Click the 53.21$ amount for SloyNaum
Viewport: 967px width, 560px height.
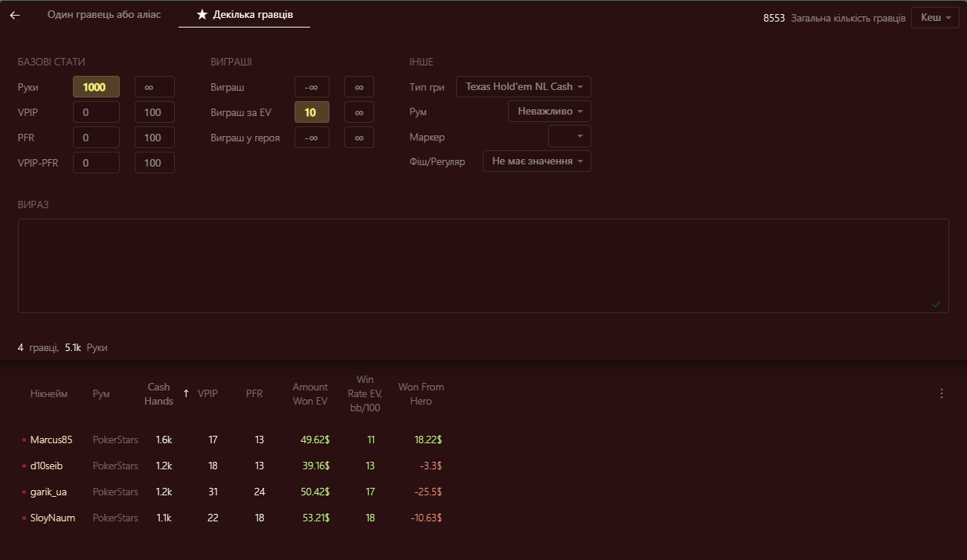tap(316, 518)
